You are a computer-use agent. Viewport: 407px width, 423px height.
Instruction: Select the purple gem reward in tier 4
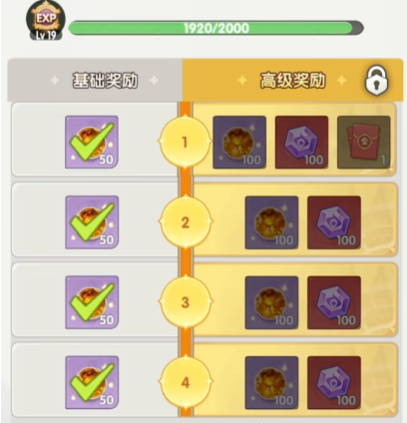[x=334, y=382]
